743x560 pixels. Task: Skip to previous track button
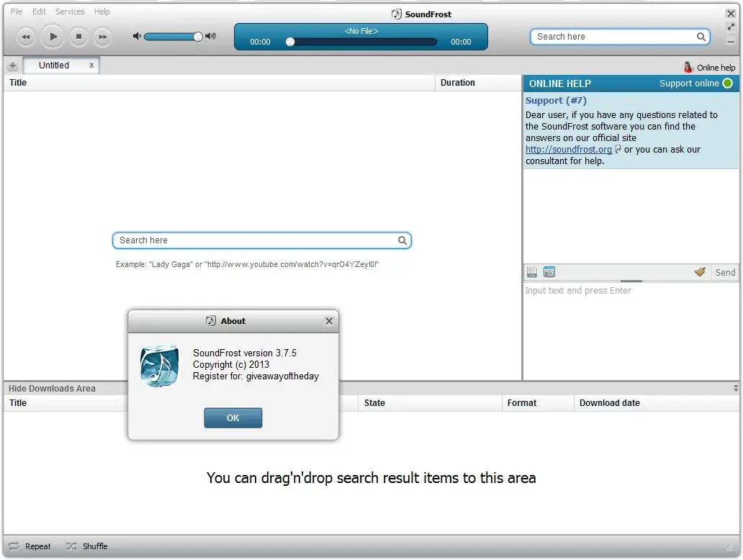point(26,37)
